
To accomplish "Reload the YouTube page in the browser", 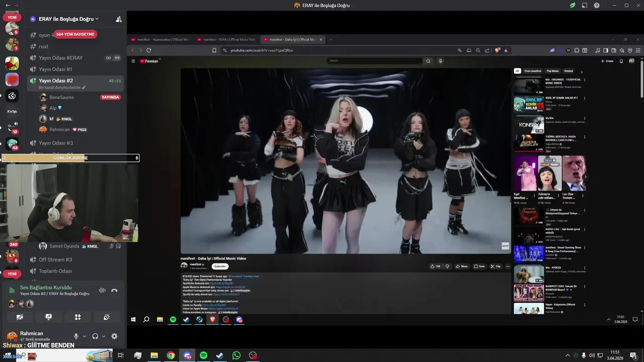I will 149,50.
